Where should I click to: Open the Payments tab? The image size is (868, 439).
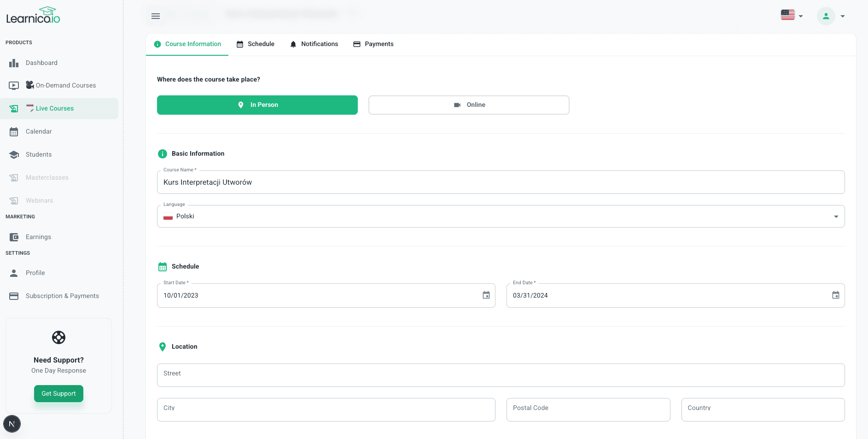(373, 44)
